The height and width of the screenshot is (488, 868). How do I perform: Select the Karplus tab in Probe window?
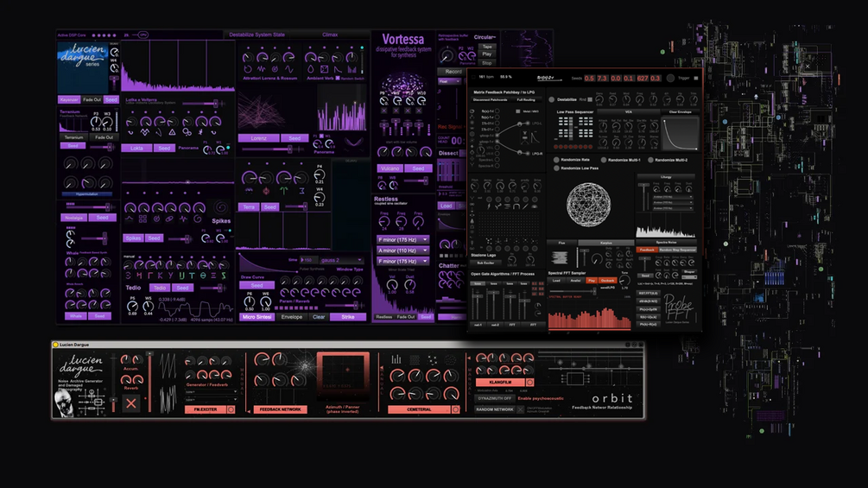606,243
